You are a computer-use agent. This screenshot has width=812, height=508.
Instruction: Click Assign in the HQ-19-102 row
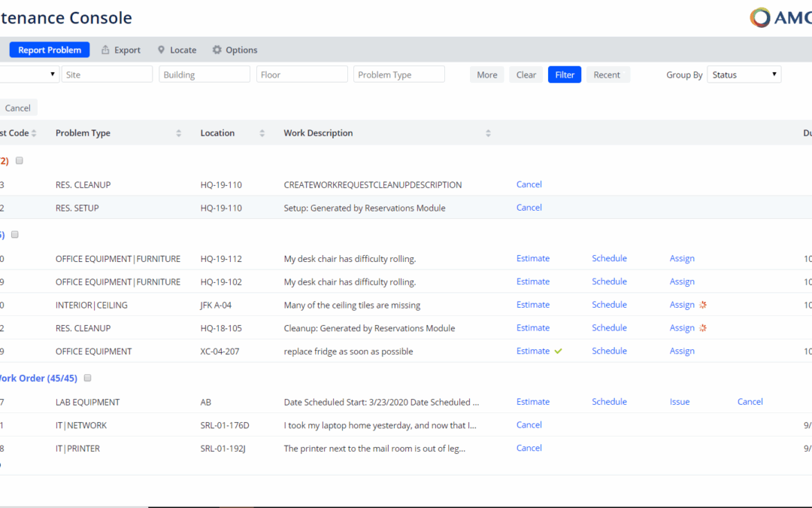[x=682, y=281]
